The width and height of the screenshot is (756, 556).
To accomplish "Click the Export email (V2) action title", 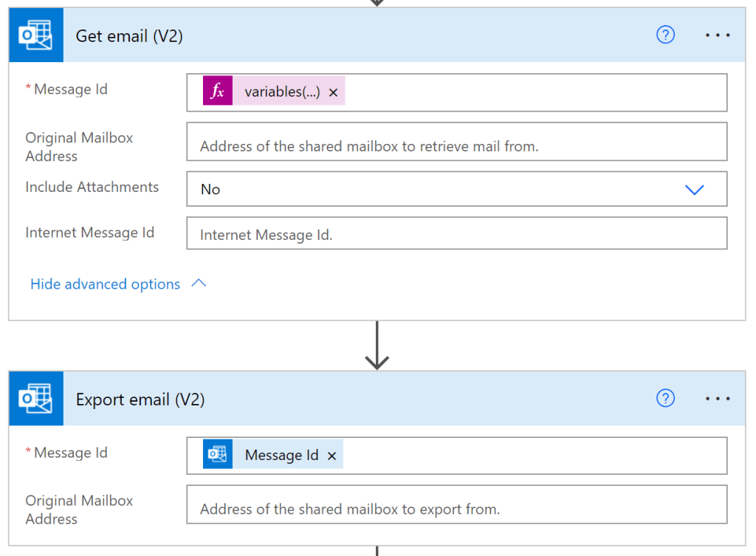I will tap(140, 399).
